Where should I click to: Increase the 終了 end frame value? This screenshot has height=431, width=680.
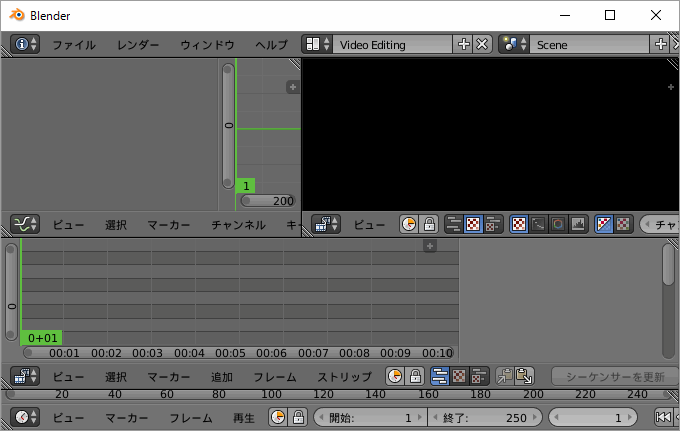[x=535, y=418]
